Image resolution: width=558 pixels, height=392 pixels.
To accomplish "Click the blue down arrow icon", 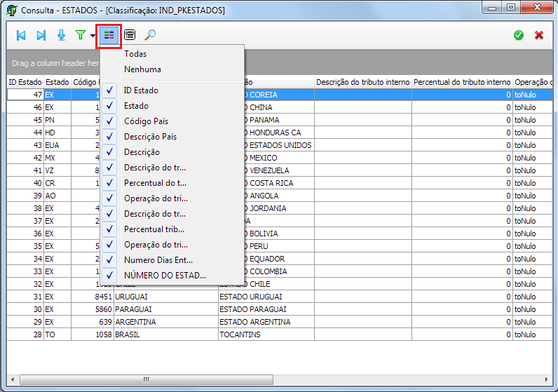I will click(61, 35).
